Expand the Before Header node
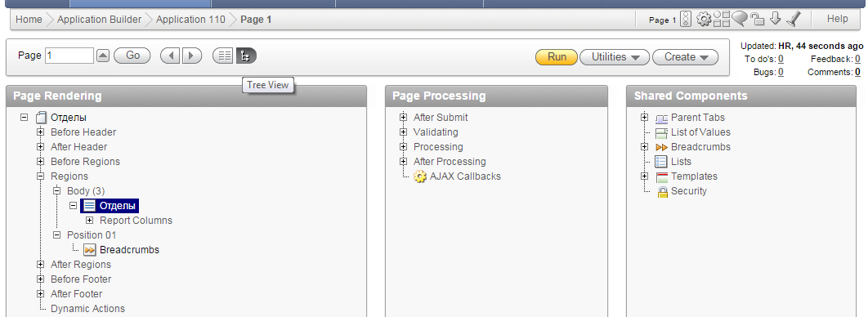Screen dimensions: 868x317 (x=40, y=132)
